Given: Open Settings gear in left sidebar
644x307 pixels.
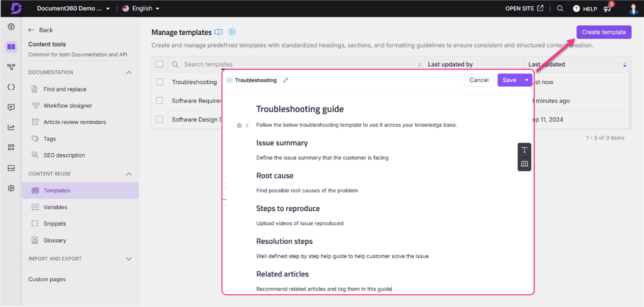Looking at the screenshot, I should (11, 188).
